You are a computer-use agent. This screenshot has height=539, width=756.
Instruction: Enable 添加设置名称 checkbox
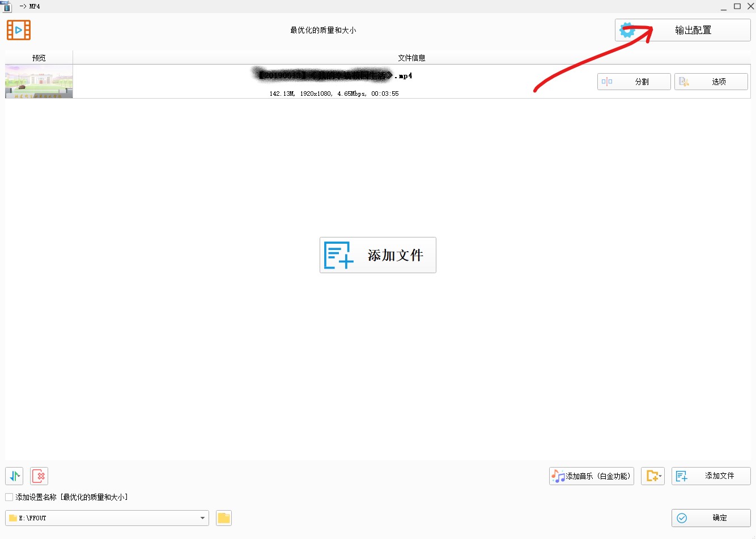click(9, 497)
